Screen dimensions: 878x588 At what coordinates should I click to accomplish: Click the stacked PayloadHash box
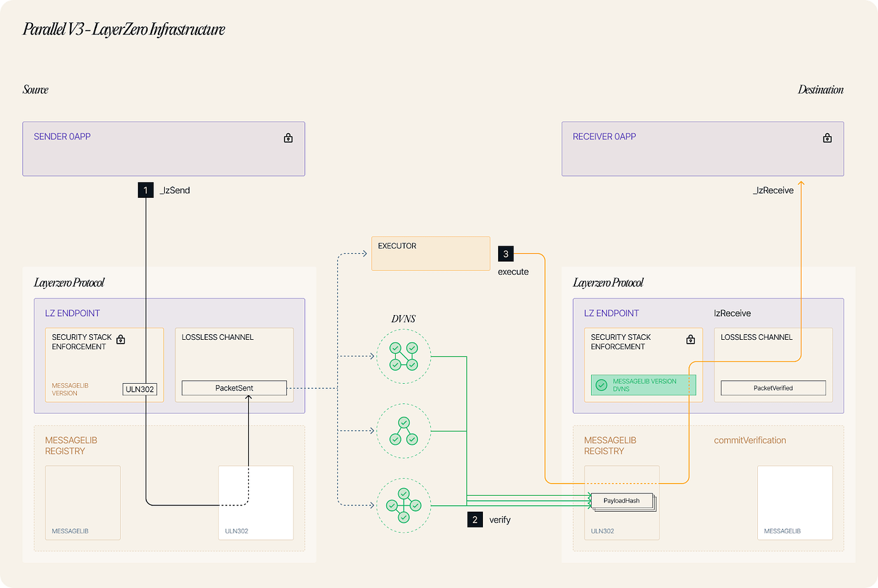[x=623, y=501]
